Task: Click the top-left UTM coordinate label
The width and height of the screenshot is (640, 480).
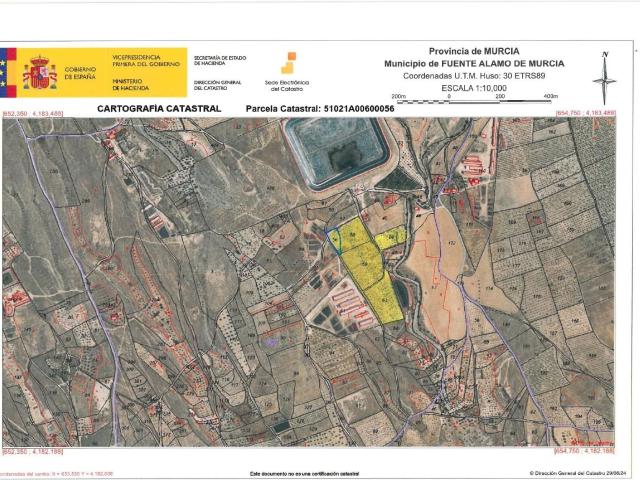Action: [33, 113]
